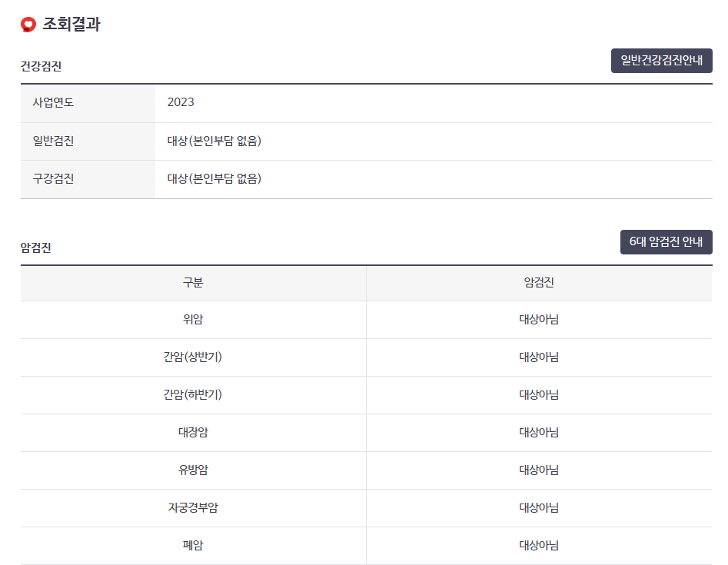Open the 6대 암검진 안내 guide button
The height and width of the screenshot is (565, 728).
click(x=666, y=241)
